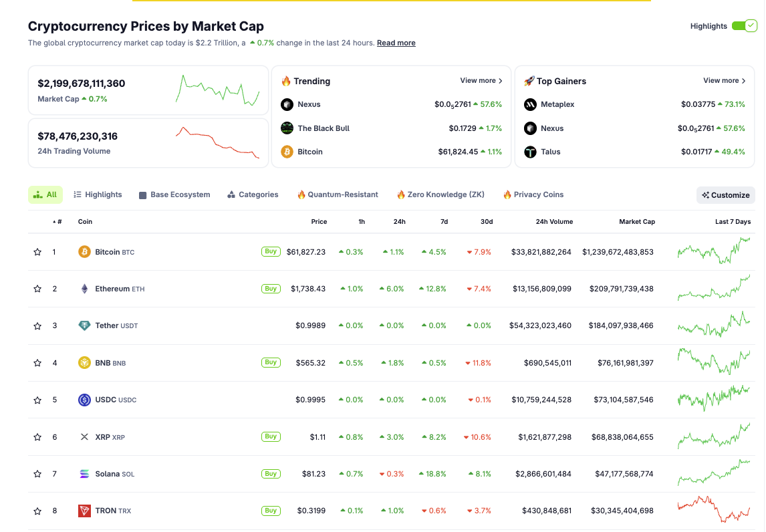The image size is (766, 532).
Task: Expand Top Gainers with View more
Action: (725, 81)
